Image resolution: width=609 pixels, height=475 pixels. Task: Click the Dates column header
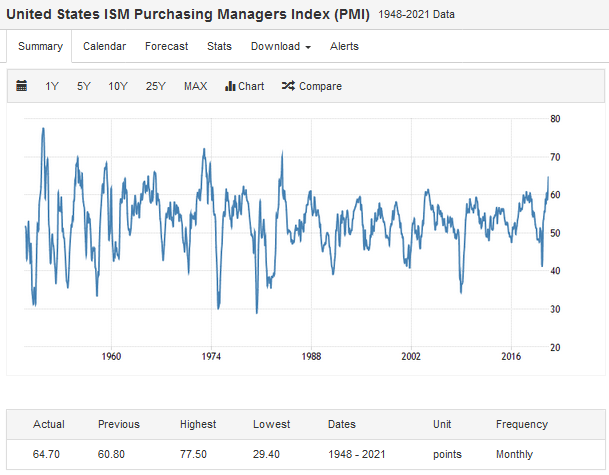pyautogui.click(x=342, y=424)
